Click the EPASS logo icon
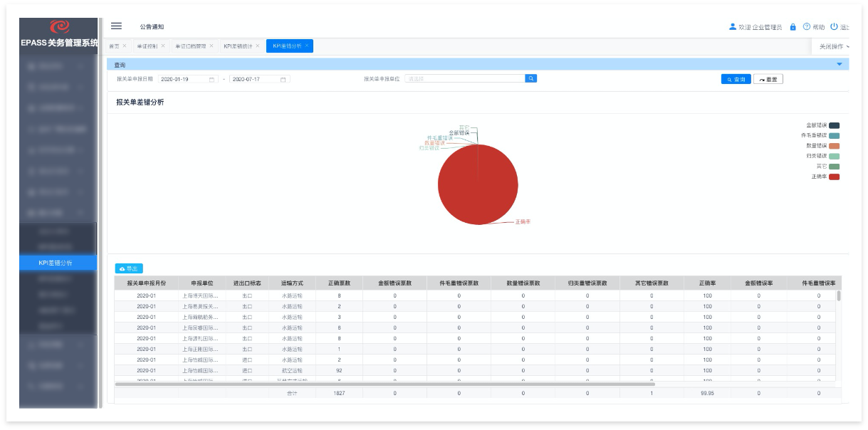 coord(60,26)
